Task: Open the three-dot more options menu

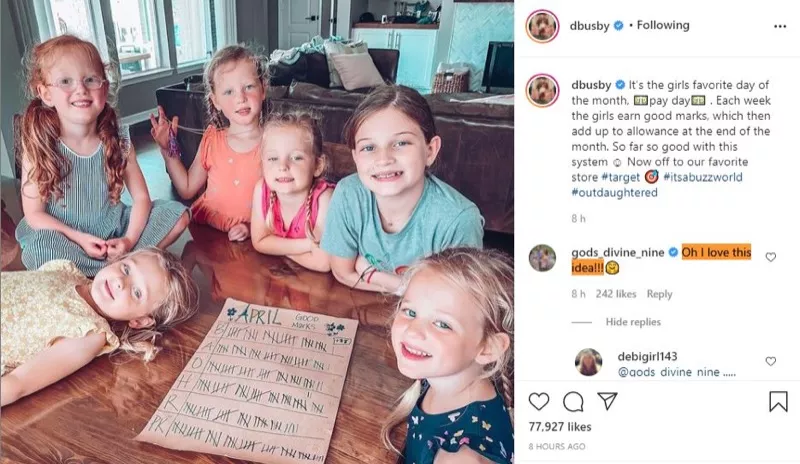Action: [780, 26]
